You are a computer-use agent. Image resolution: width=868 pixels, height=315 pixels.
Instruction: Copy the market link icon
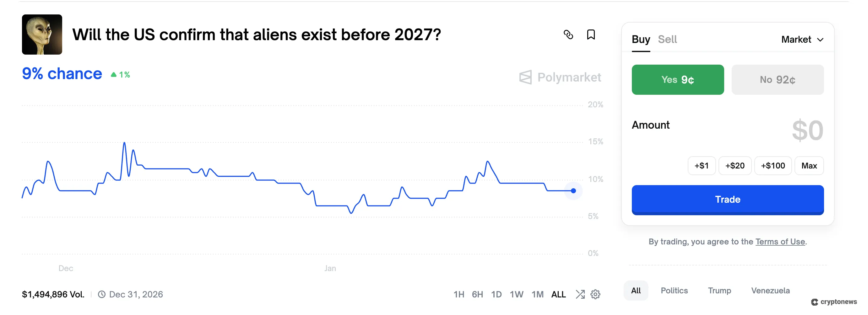coord(568,35)
